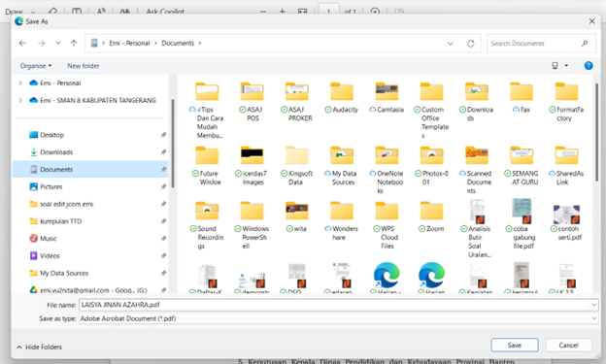Select the OneNote Notebooks folder
Screen dimensions: 606x364
387,170
